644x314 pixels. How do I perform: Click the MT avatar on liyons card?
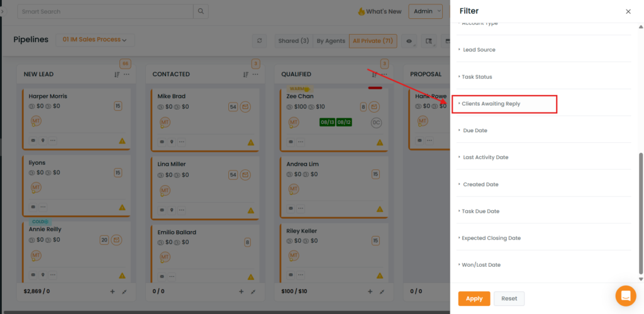[x=36, y=188]
